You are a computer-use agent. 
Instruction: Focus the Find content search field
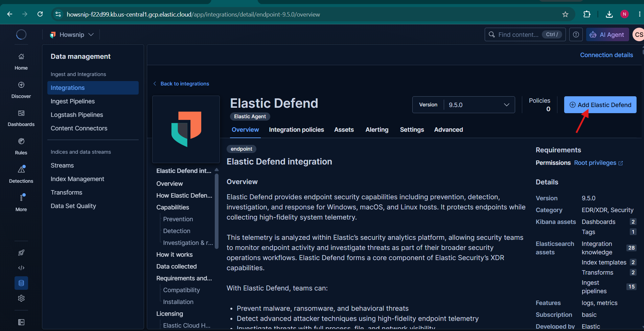(525, 34)
